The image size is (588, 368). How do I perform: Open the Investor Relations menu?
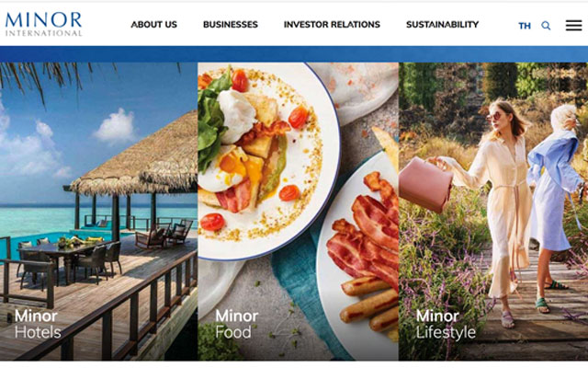pos(332,25)
